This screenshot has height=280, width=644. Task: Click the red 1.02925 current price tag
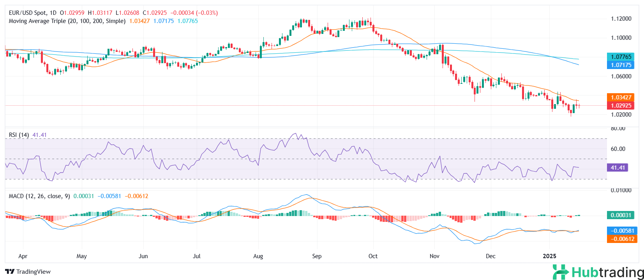(x=621, y=106)
